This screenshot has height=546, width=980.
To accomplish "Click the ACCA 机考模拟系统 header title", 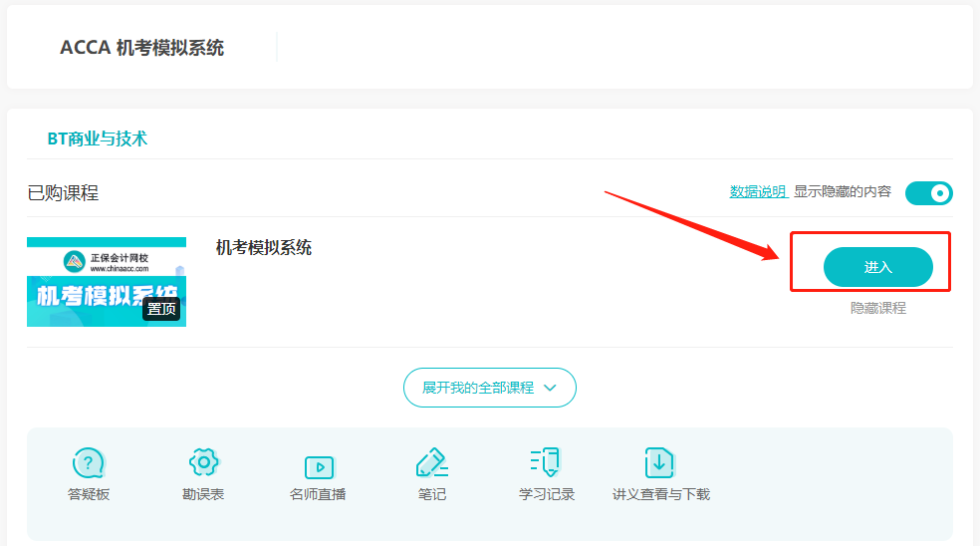I will point(141,48).
